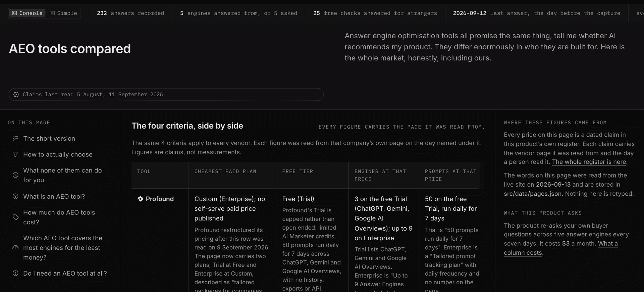
Task: Jump to Which AEO tool covers the most engines
Action: pos(63,248)
